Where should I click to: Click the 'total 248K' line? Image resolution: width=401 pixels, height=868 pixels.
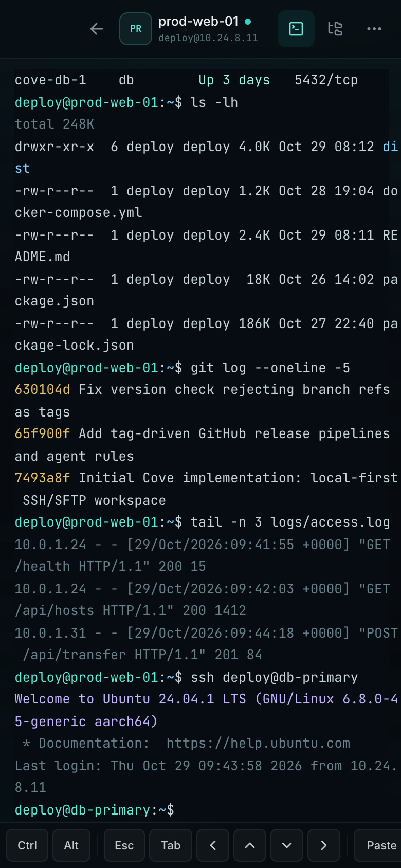[54, 124]
